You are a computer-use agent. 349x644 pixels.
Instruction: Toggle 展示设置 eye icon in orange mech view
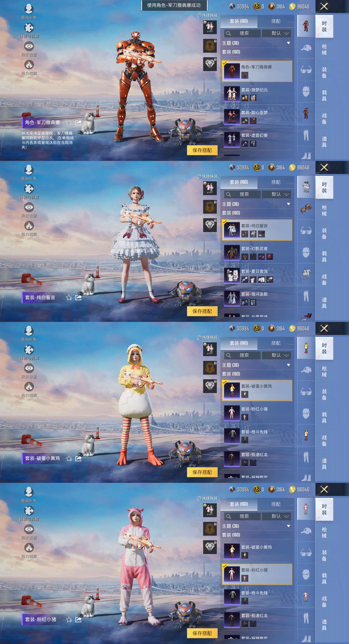[29, 46]
